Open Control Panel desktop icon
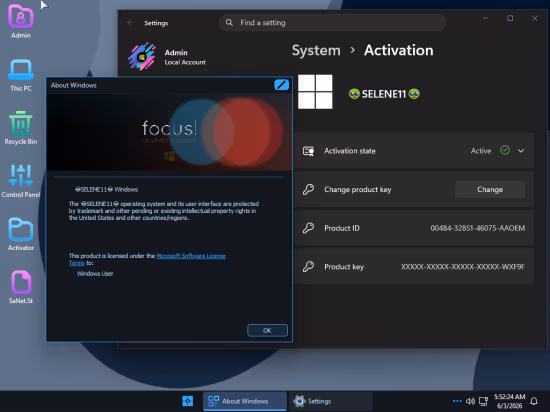 pos(21,181)
